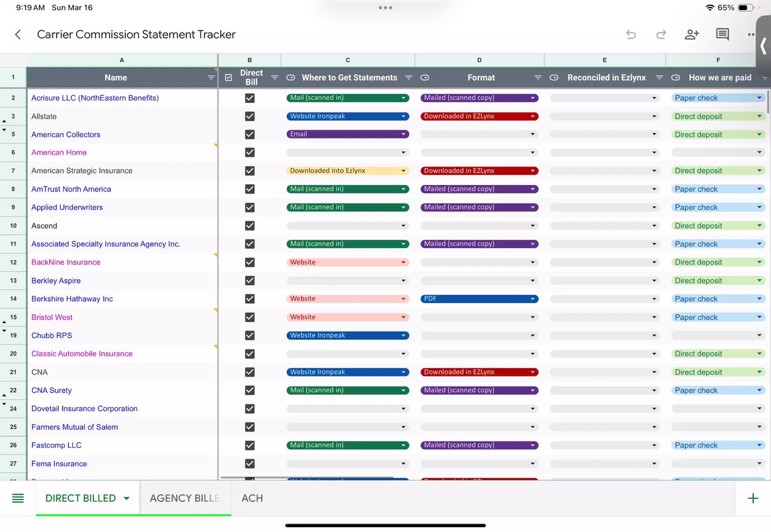Open filter icon on Name column header
Screen dimensions: 771x532
click(x=211, y=78)
